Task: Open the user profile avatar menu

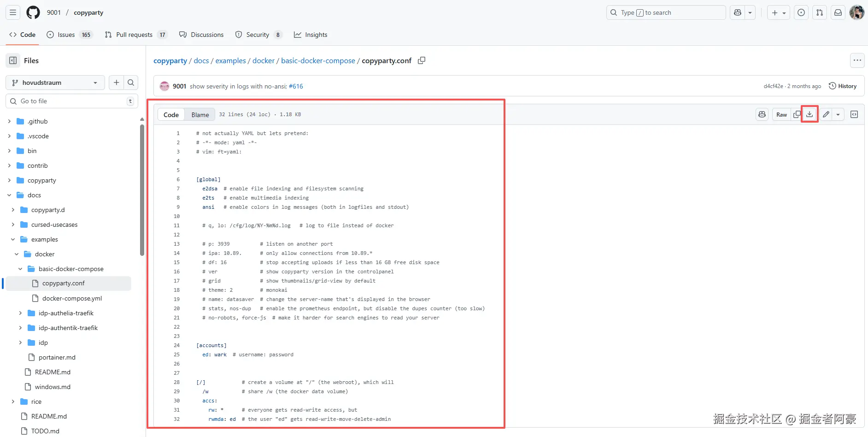Action: click(856, 12)
